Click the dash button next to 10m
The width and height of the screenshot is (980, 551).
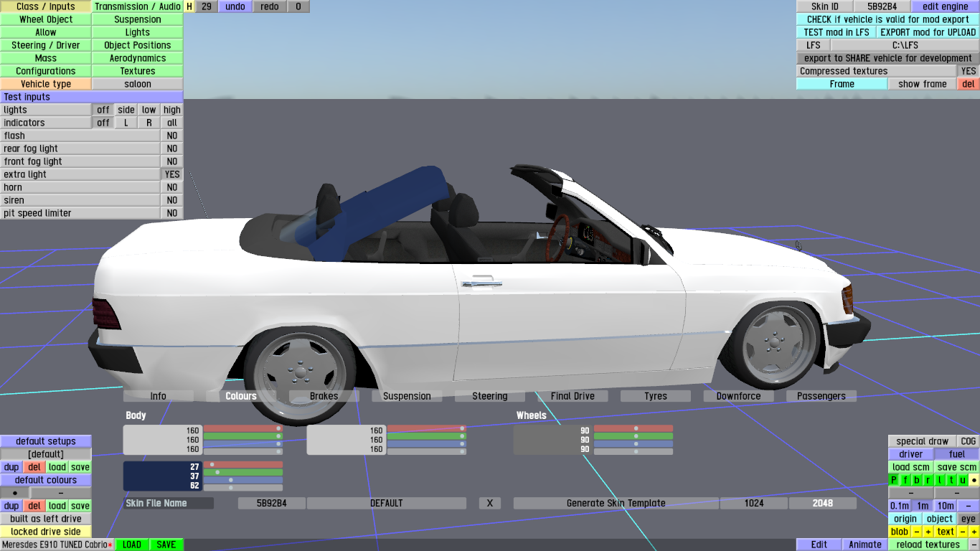coord(969,506)
